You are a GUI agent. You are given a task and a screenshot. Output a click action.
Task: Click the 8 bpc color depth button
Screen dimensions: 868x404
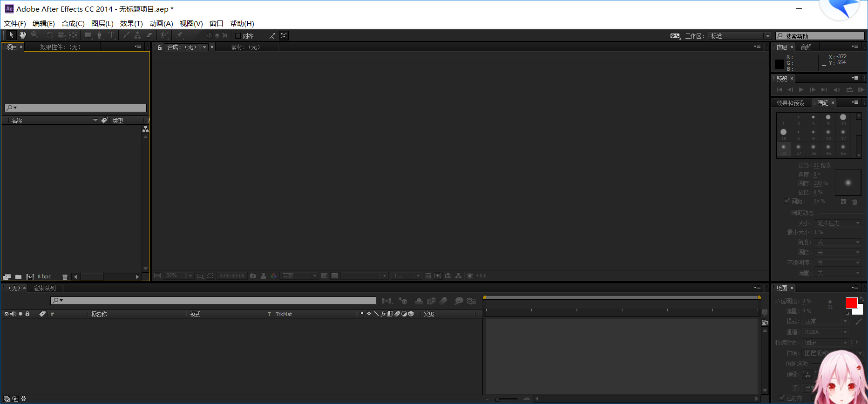pos(44,277)
